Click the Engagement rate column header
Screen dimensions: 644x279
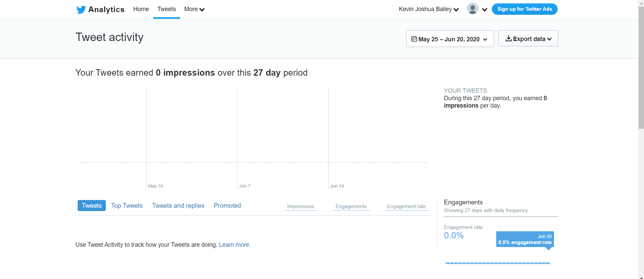(x=406, y=206)
